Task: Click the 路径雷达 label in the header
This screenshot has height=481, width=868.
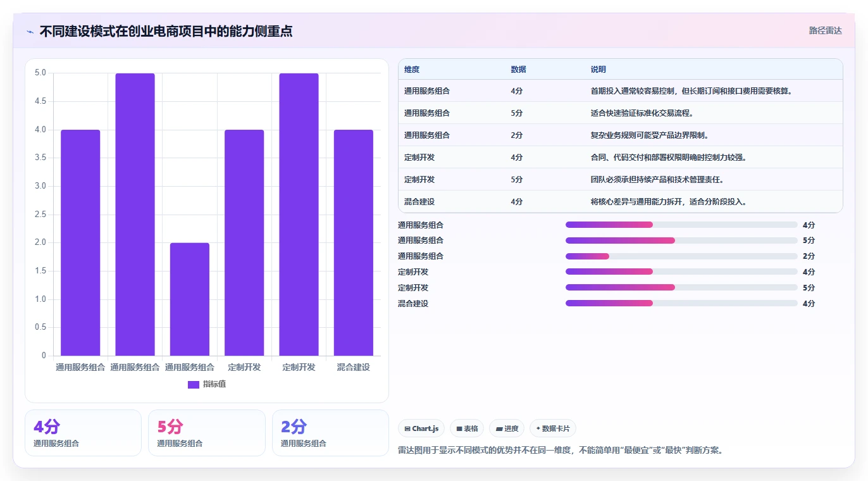Action: (826, 30)
